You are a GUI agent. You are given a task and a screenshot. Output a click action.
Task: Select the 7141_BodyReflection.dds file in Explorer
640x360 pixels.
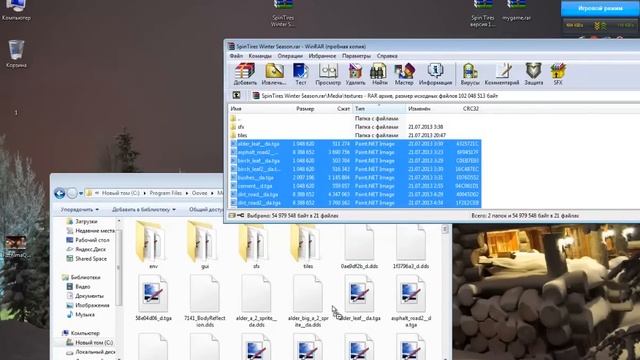205,301
